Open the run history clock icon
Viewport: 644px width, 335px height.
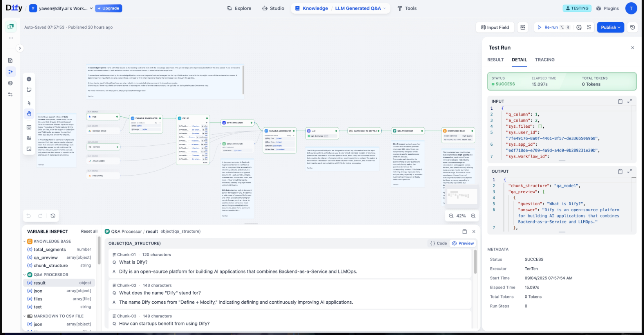(x=579, y=27)
